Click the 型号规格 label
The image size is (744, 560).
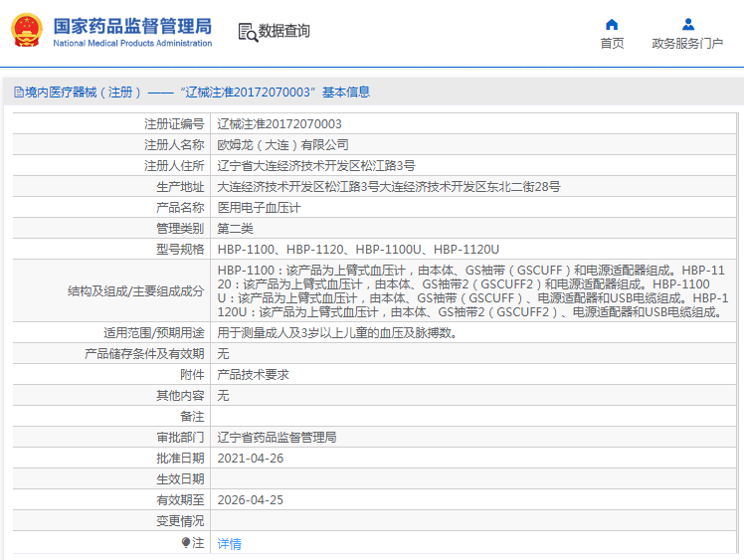tap(180, 249)
